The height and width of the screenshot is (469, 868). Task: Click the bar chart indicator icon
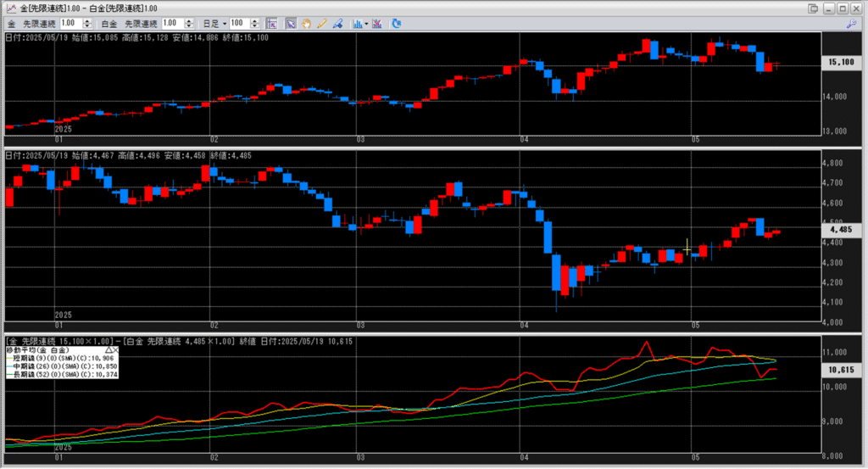pyautogui.click(x=358, y=24)
